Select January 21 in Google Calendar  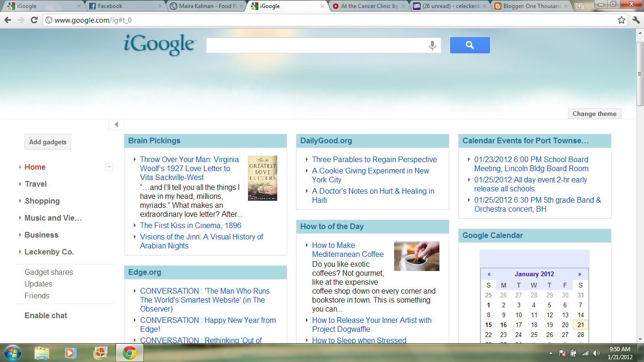(580, 325)
